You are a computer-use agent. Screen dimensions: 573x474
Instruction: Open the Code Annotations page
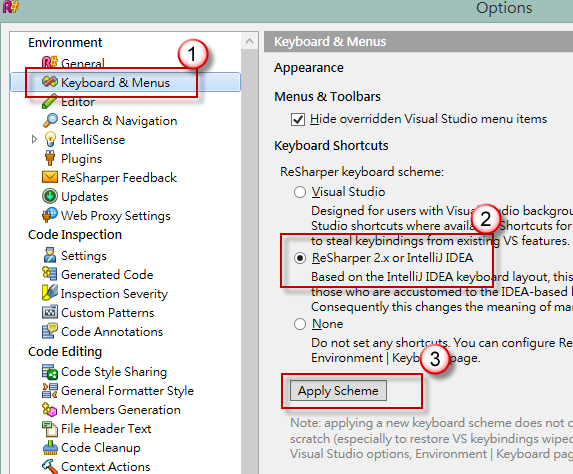pyautogui.click(x=112, y=331)
